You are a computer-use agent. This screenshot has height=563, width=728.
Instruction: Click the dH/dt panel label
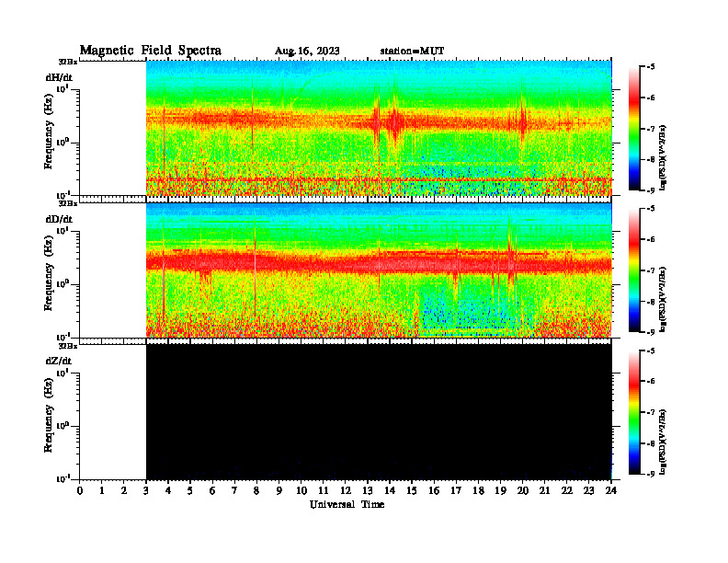(x=59, y=77)
